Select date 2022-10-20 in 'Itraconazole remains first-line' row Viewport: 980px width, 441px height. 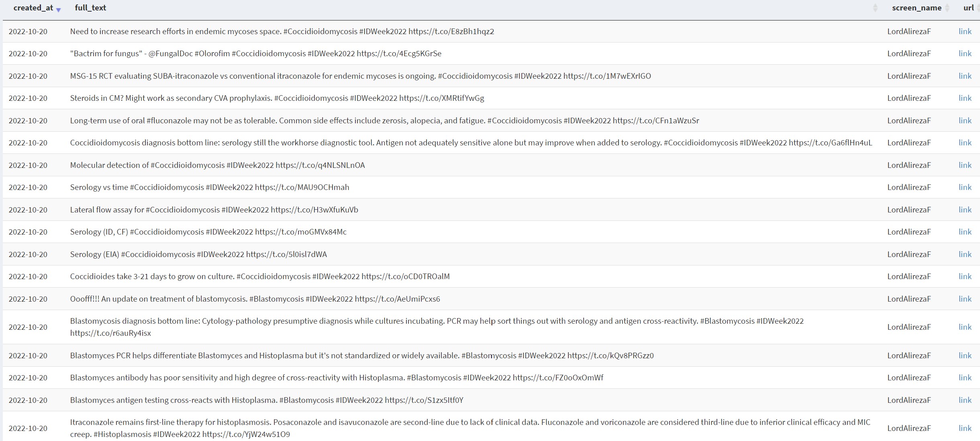[28, 428]
